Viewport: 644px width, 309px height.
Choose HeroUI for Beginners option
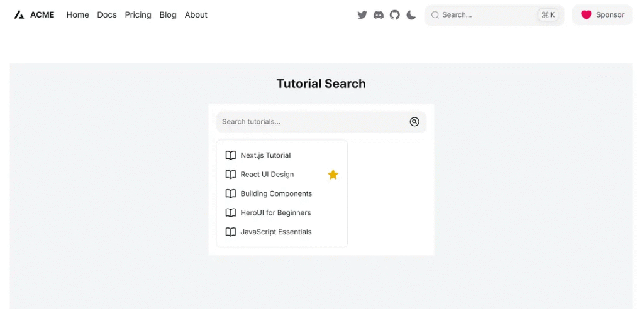tap(275, 213)
